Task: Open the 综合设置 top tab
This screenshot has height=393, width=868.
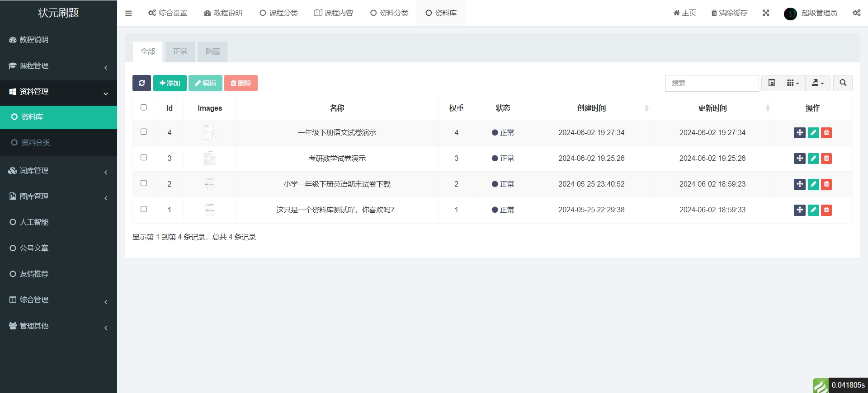Action: [x=168, y=13]
